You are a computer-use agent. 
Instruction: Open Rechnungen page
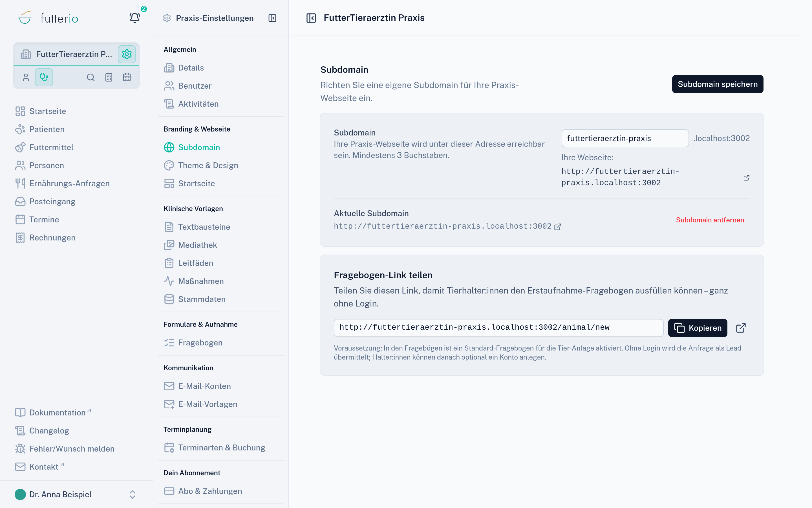(x=45, y=238)
